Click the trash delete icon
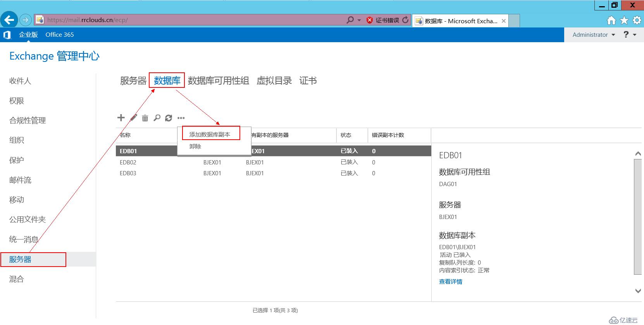Screen dimensions: 644x325 pos(145,118)
